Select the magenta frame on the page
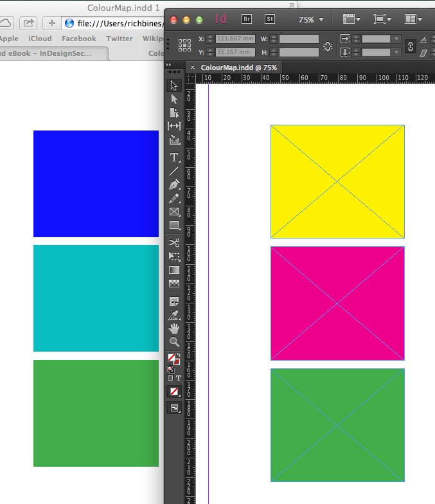Viewport: 435px width, 504px height. click(337, 303)
